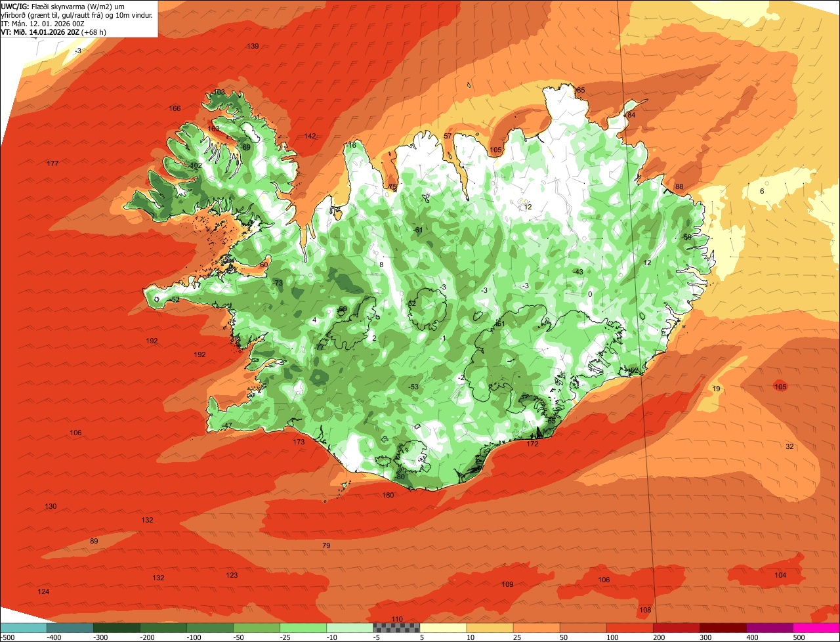
Task: Click the flux value 109 on the map
Action: (x=507, y=584)
